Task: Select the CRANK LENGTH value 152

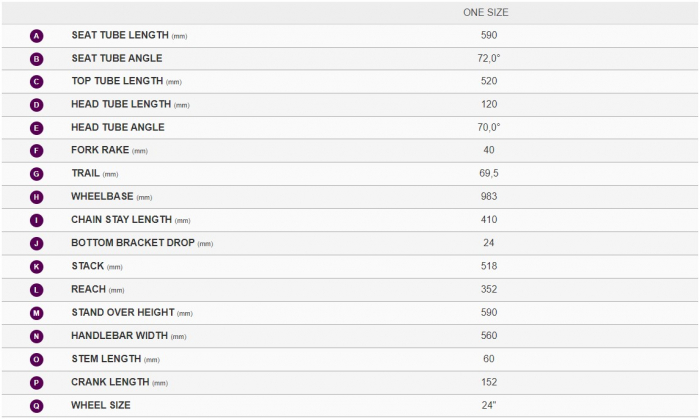Action: 489,382
